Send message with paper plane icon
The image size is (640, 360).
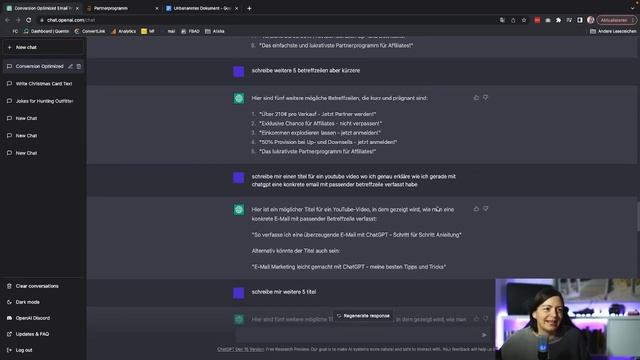[x=484, y=335]
